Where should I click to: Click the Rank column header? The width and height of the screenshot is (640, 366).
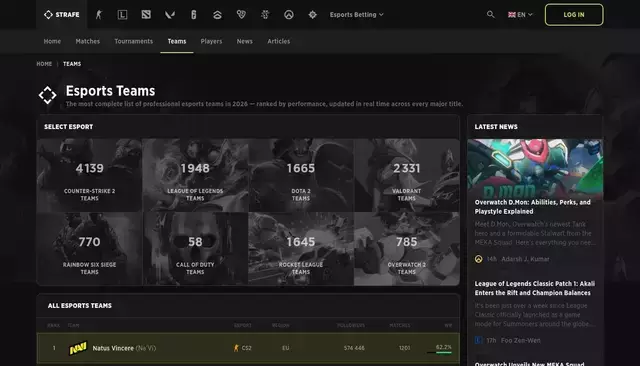point(53,326)
